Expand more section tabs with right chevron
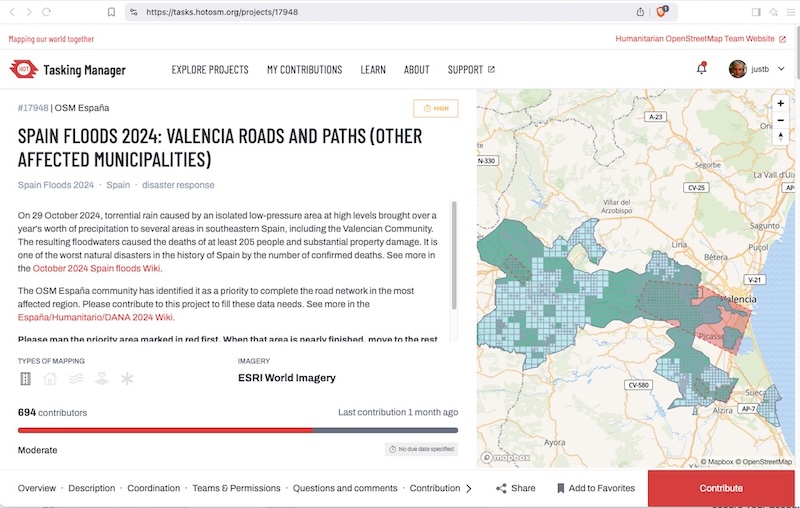The width and height of the screenshot is (800, 508). (x=469, y=488)
